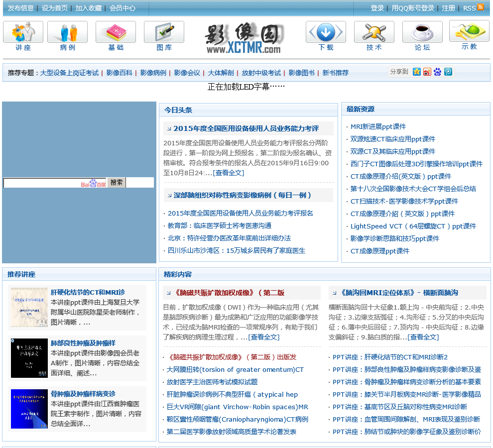Viewport: 493px width, 448px height.
Task: Open PPT讲座：膝关节半月板病变MR诊断
Action: click(407, 395)
